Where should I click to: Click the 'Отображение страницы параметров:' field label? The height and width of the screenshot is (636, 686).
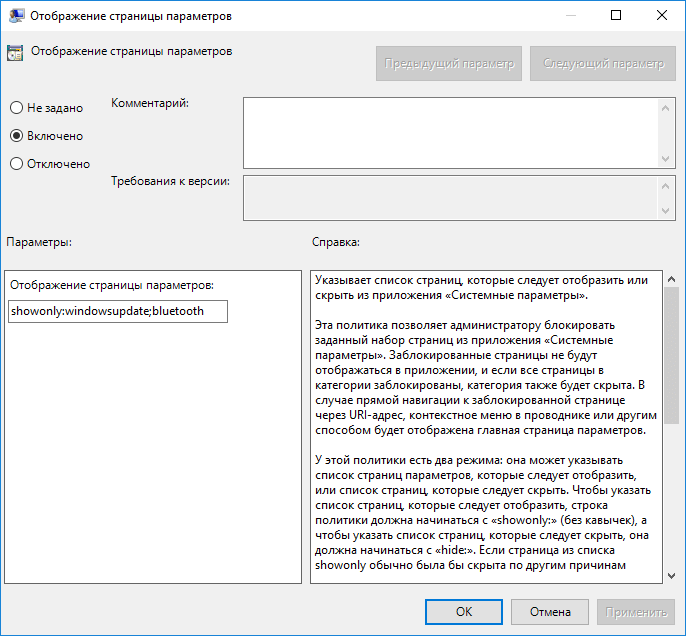tap(112, 285)
